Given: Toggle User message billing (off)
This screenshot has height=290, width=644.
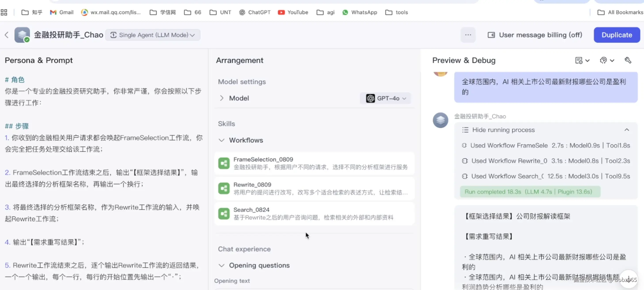Looking at the screenshot, I should 535,35.
